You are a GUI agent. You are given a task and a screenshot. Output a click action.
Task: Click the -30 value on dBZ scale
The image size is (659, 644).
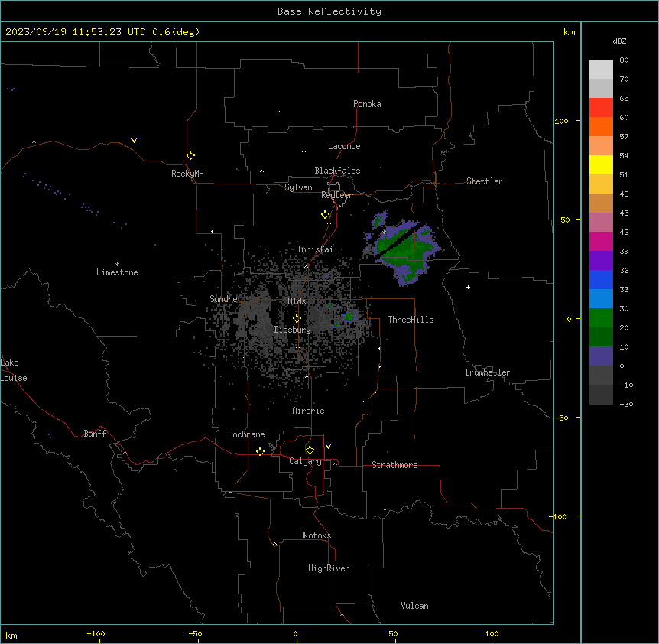pos(626,405)
